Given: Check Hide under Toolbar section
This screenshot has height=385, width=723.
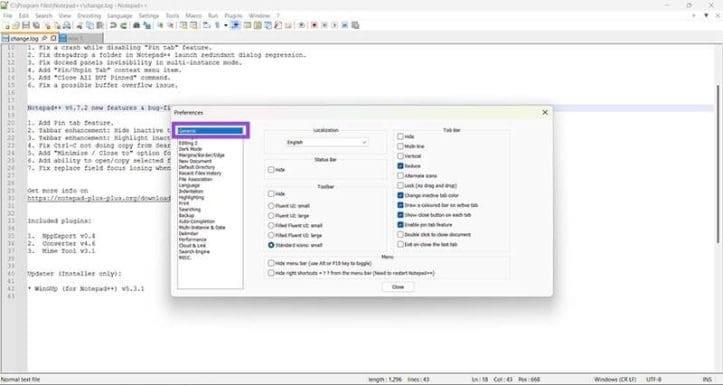Looking at the screenshot, I should coord(271,194).
